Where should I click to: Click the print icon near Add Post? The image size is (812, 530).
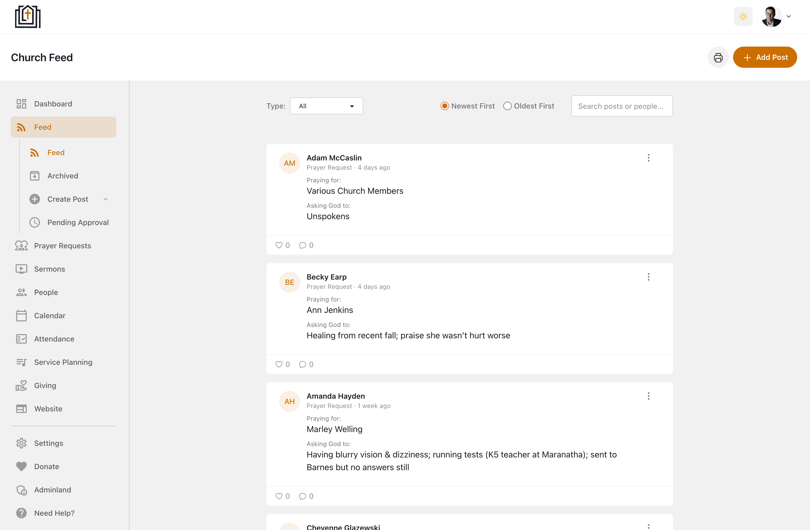pyautogui.click(x=718, y=57)
